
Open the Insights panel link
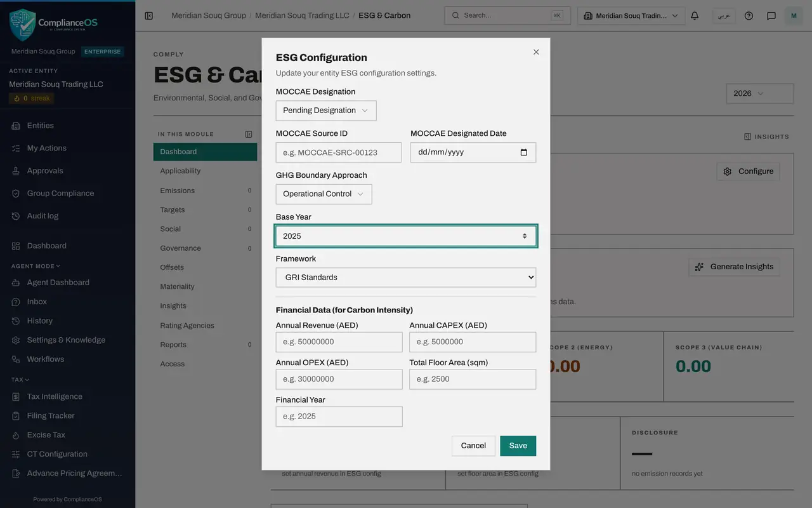click(x=766, y=137)
